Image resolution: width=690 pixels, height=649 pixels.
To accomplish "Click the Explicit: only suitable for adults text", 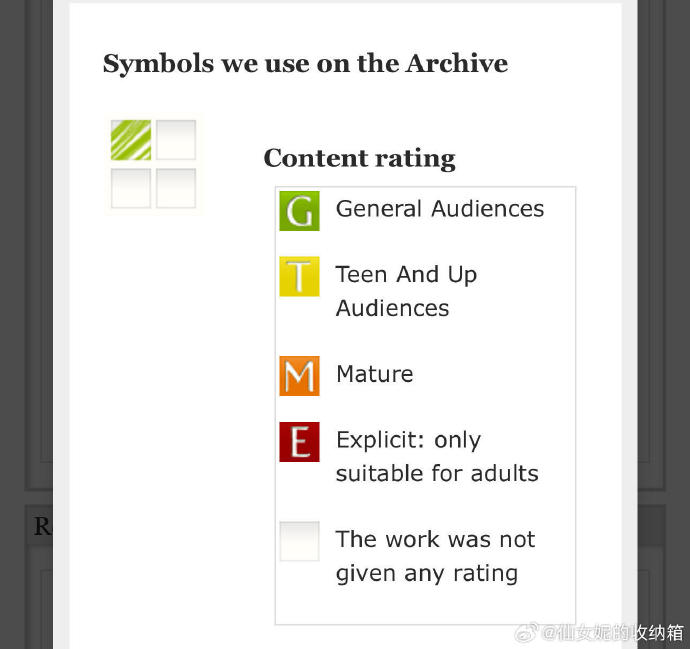I will [437, 457].
